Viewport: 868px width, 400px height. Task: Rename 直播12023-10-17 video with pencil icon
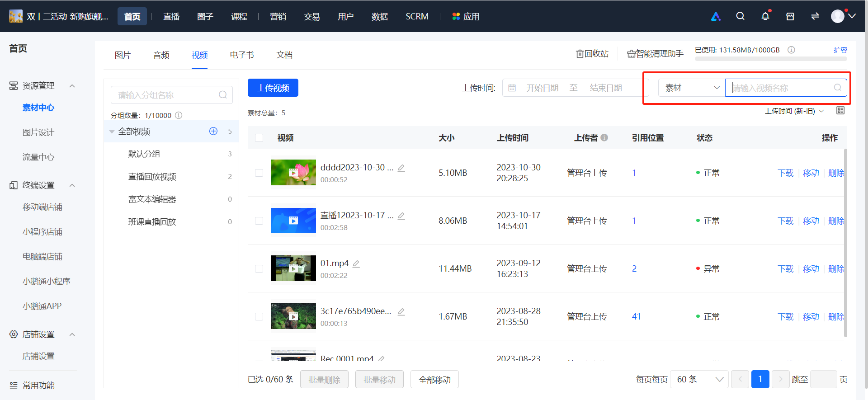click(x=401, y=216)
